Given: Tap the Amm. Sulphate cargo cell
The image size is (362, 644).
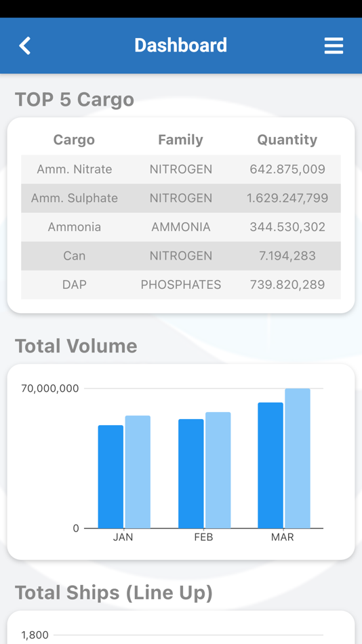Looking at the screenshot, I should (x=75, y=198).
